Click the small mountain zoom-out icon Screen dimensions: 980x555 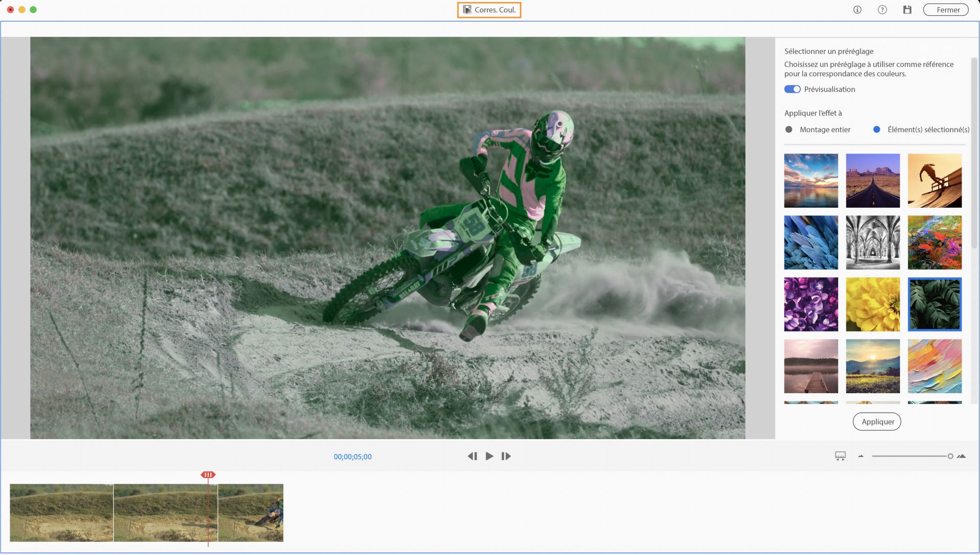click(x=861, y=456)
